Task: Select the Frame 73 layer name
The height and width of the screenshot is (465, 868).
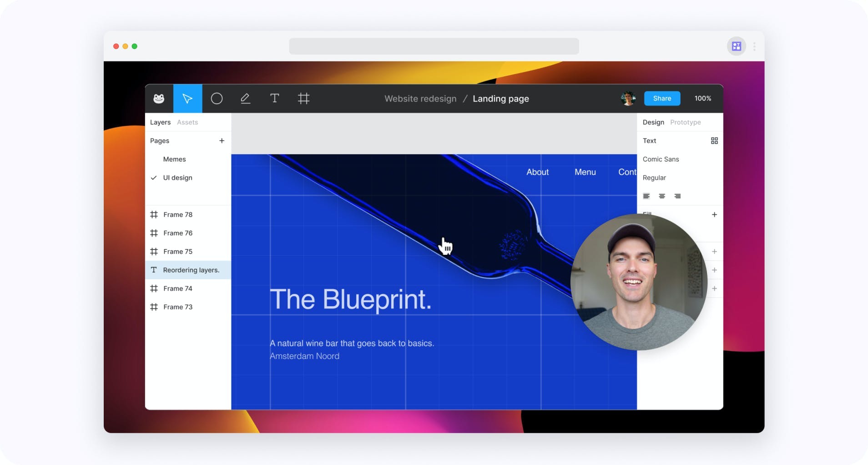Action: pyautogui.click(x=178, y=307)
